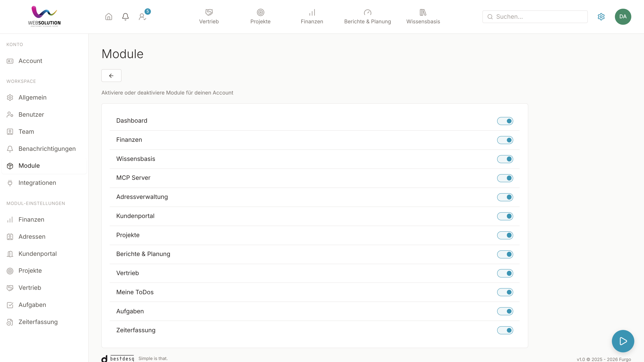Turn off the Adressverwaltung module switch

pos(505,197)
